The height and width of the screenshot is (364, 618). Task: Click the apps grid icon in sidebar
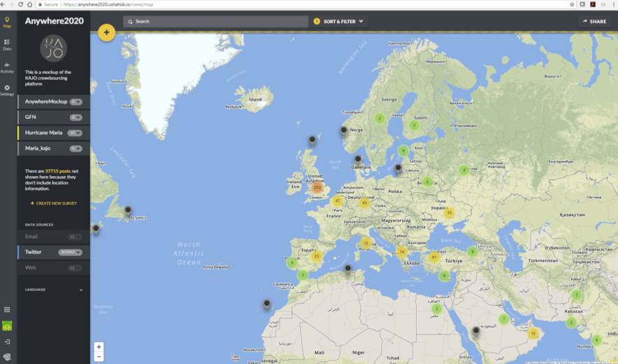click(x=7, y=310)
